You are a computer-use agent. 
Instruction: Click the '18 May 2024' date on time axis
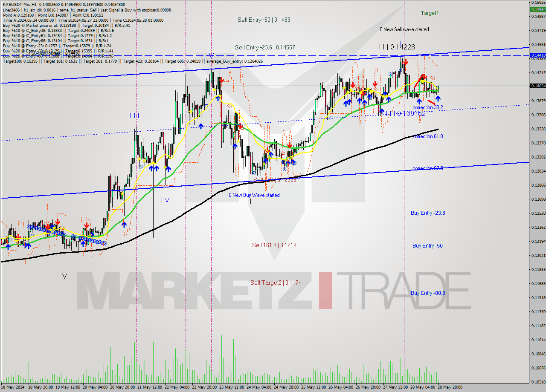click(13, 387)
